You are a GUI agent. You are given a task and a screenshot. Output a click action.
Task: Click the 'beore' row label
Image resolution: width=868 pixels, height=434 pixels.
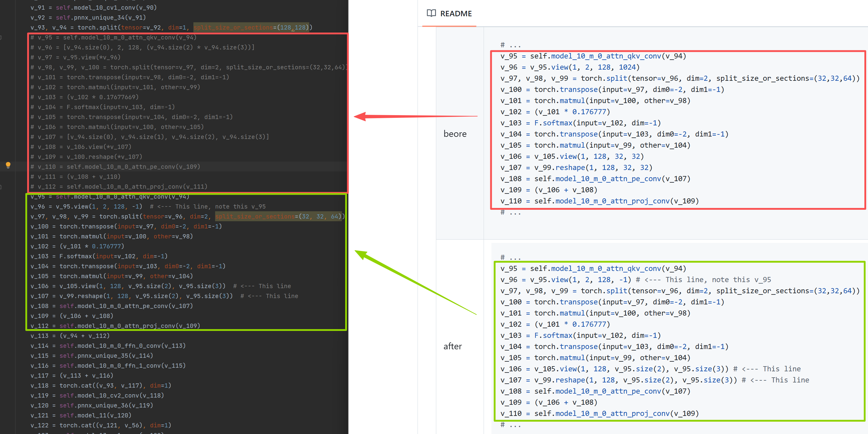(x=455, y=134)
